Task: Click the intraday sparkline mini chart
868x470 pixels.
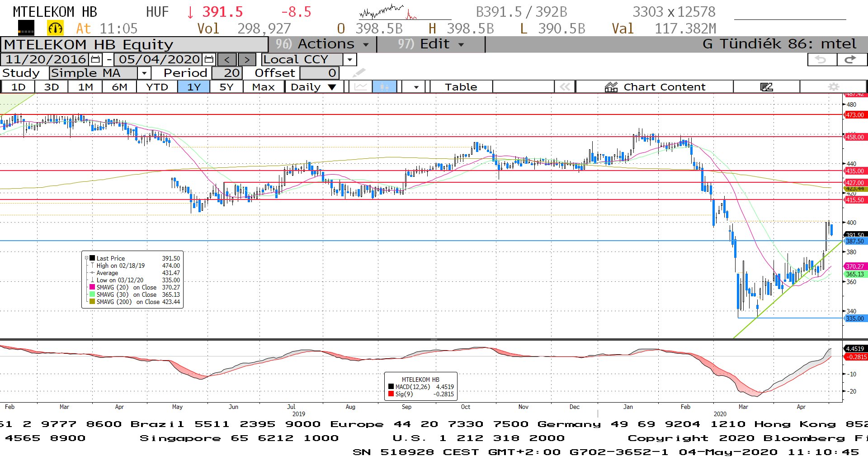Action: (405, 12)
